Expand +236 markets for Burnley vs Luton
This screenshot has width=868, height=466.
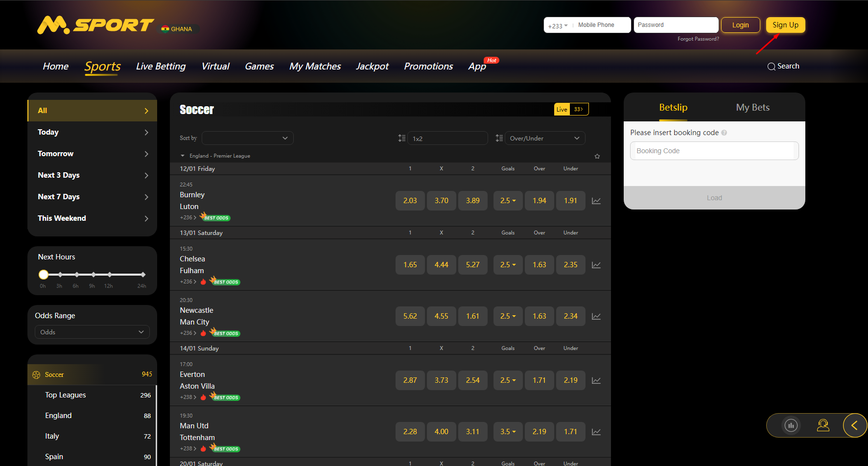tap(188, 217)
